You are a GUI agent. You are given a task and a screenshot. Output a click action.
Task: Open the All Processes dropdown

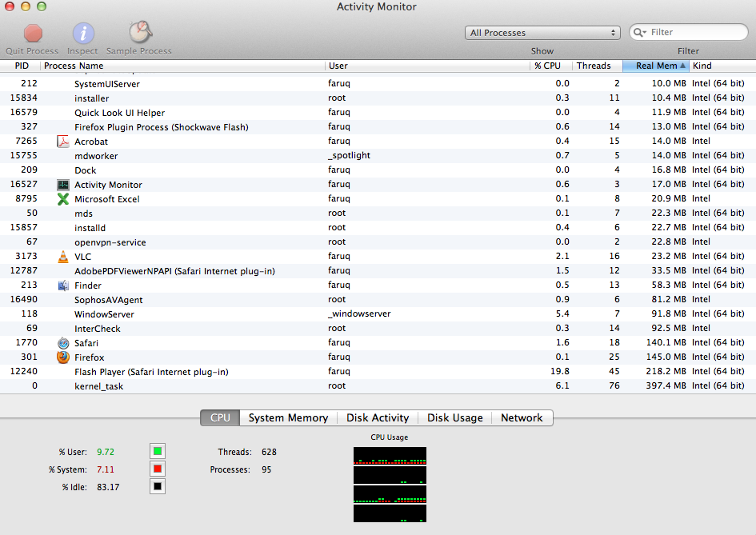click(x=542, y=33)
